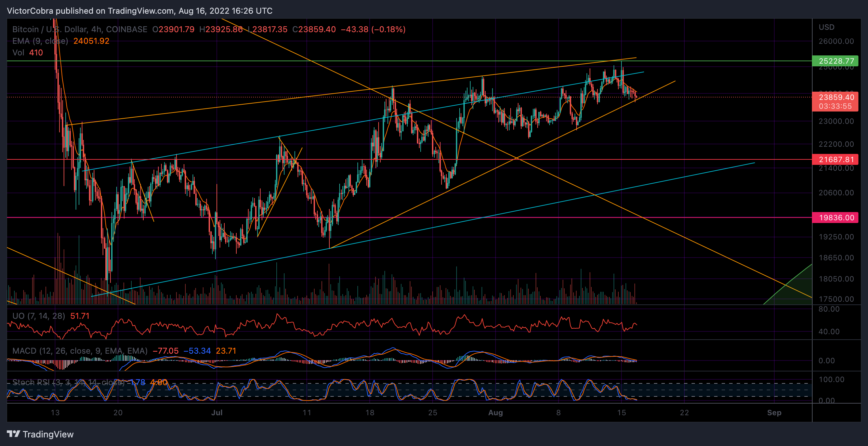Click the price change -43.38 (-0.18%) value

pyautogui.click(x=373, y=29)
